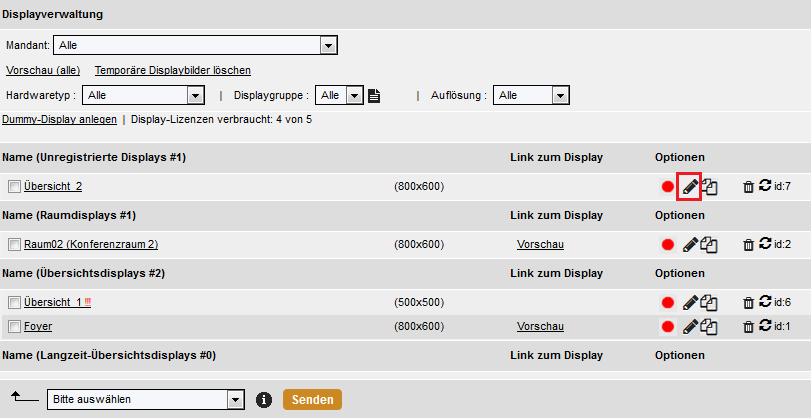Delete the Foyer display with trash icon
Viewport: 811px width, 418px height.
(748, 326)
